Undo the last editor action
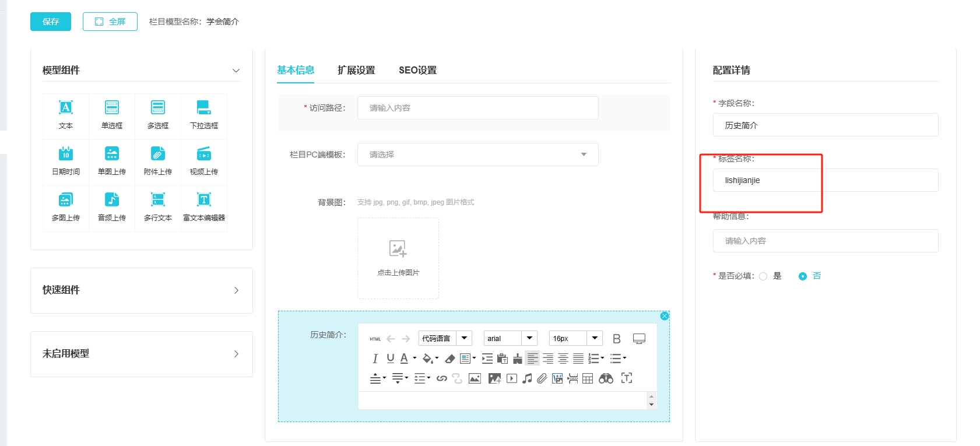The height and width of the screenshot is (446, 980). (391, 339)
